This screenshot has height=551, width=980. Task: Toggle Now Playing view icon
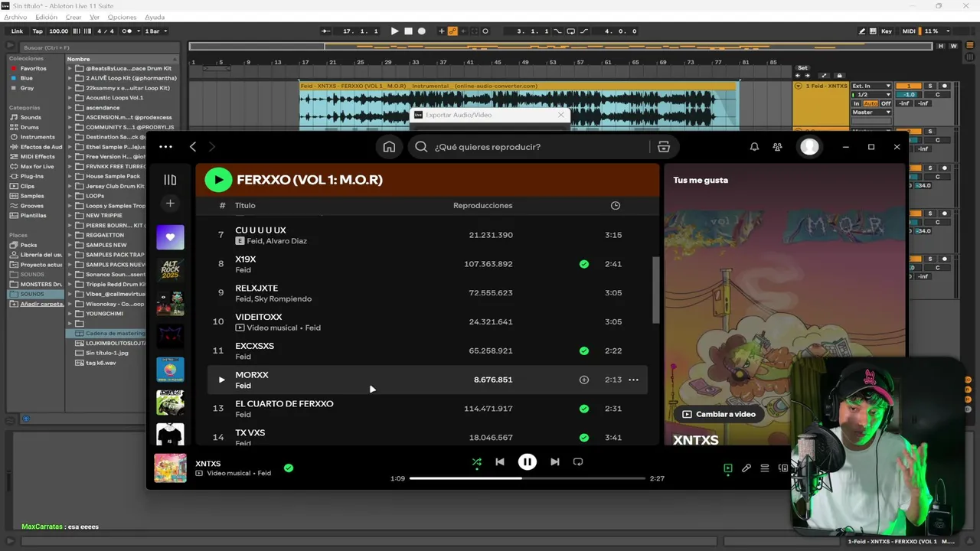tap(728, 468)
